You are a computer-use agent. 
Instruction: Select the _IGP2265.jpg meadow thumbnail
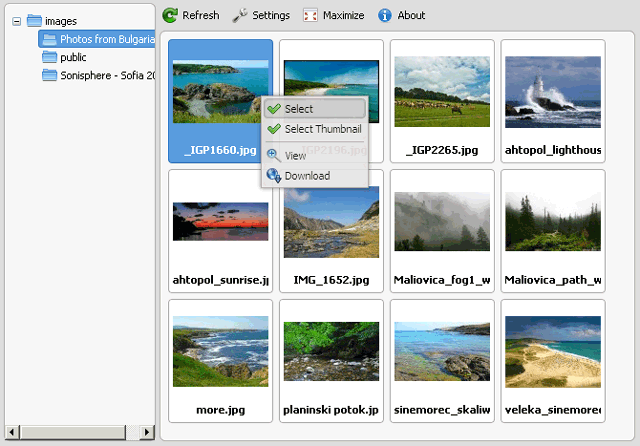click(x=442, y=91)
